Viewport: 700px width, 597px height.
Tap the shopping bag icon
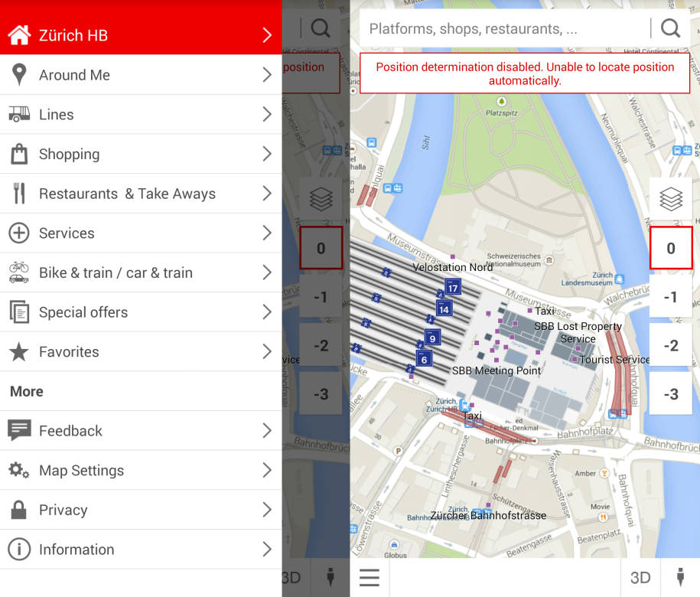coord(19,154)
